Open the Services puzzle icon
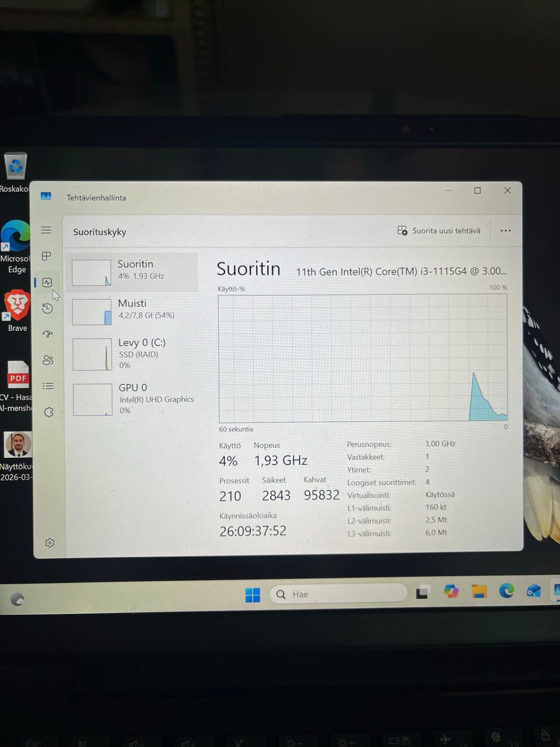This screenshot has width=560, height=747. (49, 412)
